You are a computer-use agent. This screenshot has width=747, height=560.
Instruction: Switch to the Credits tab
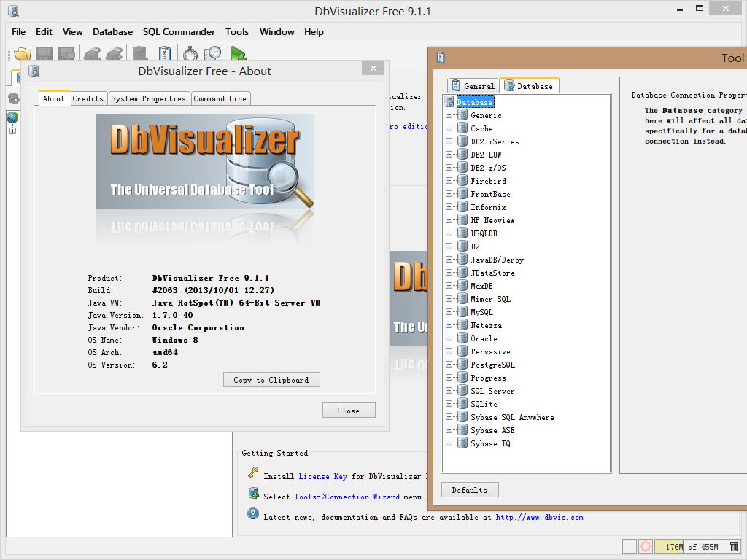[x=88, y=98]
